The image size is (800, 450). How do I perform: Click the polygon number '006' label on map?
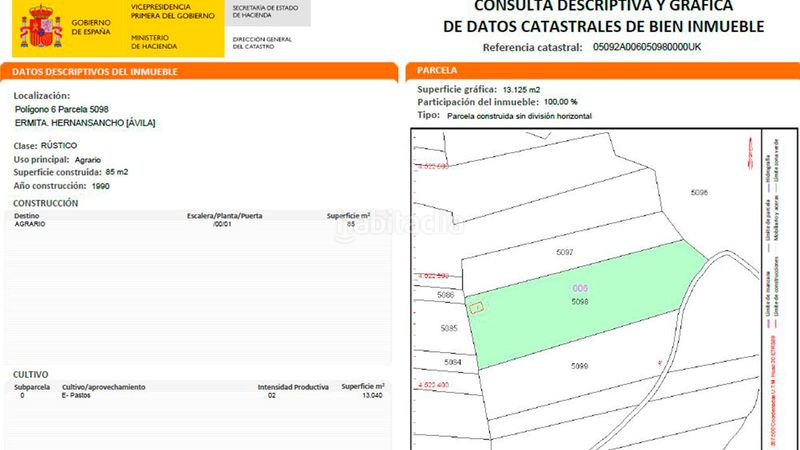coord(580,288)
